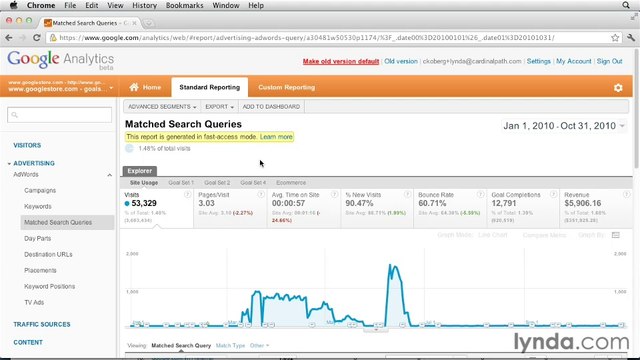Click help icon next to Visits metric
The width and height of the screenshot is (640, 360).
pos(187,195)
